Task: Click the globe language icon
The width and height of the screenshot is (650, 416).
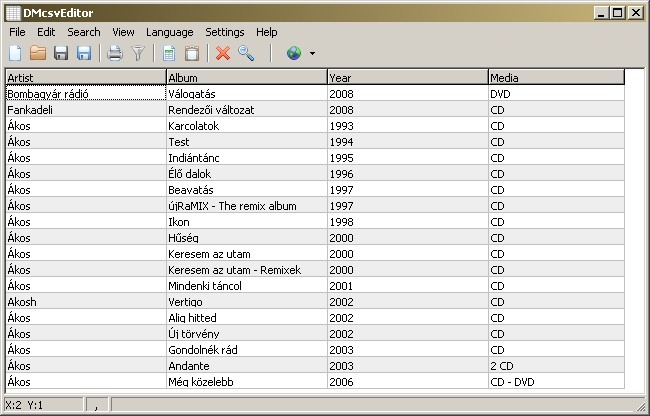Action: click(293, 53)
